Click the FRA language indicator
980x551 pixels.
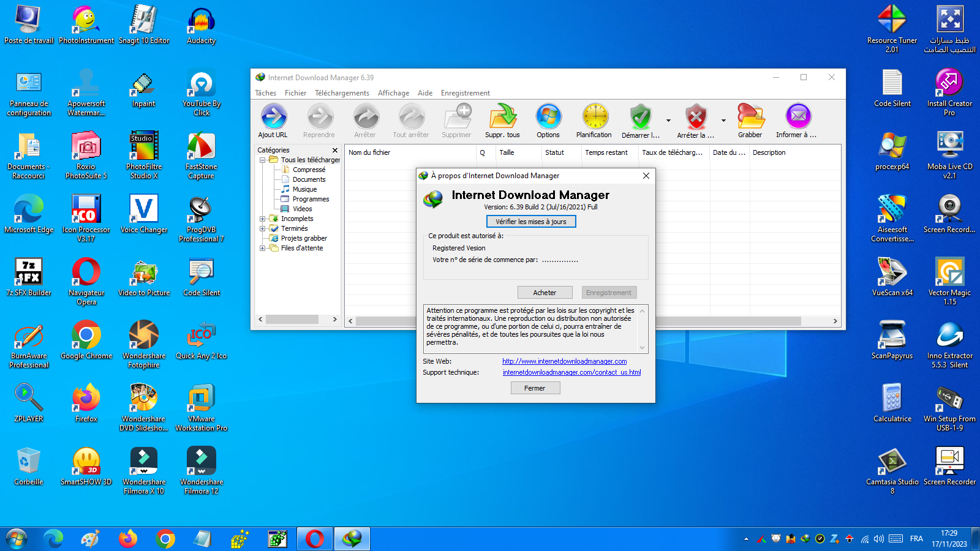point(916,539)
